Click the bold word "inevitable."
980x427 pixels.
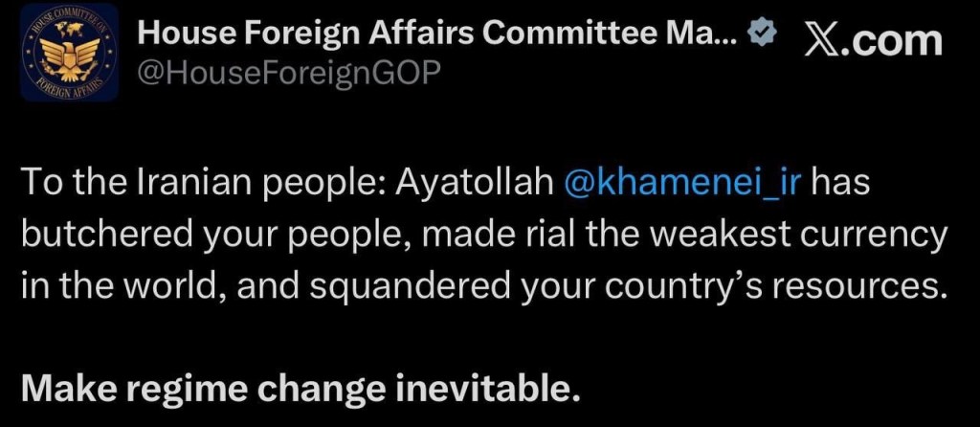484,389
